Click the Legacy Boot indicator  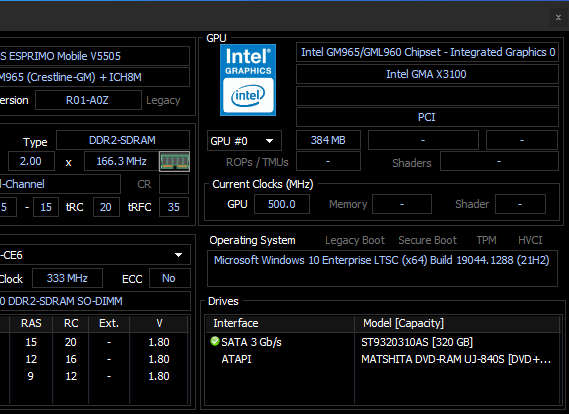pyautogui.click(x=355, y=240)
